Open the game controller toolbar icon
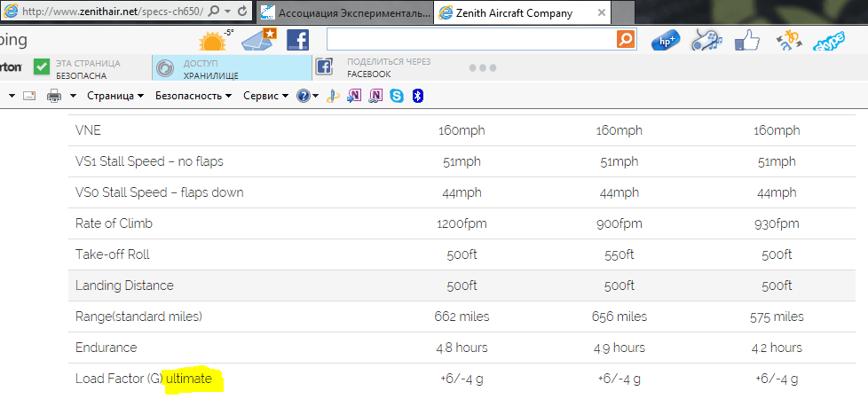The height and width of the screenshot is (399, 868). [x=706, y=40]
